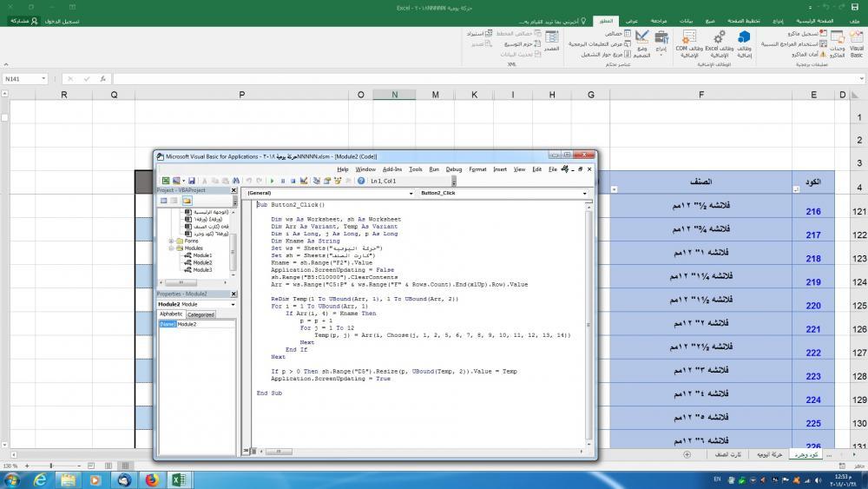Click code window horizontal scrollbar thumb
The image size is (868, 489).
279,452
